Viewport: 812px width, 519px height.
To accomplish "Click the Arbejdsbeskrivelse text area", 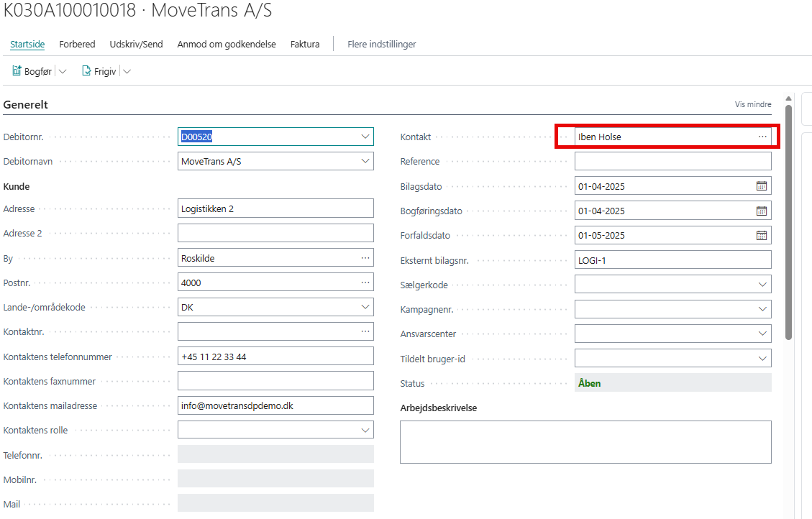I will tap(585, 441).
